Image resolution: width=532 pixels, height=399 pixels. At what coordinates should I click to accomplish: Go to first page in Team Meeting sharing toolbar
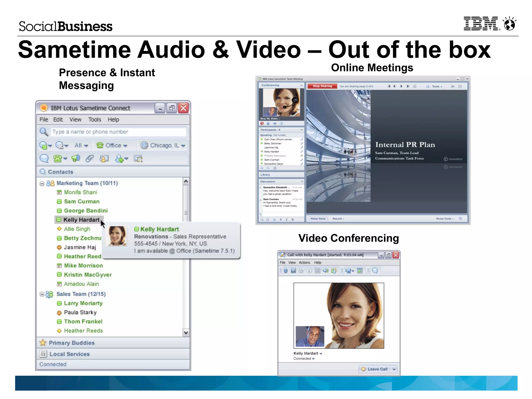(x=389, y=86)
